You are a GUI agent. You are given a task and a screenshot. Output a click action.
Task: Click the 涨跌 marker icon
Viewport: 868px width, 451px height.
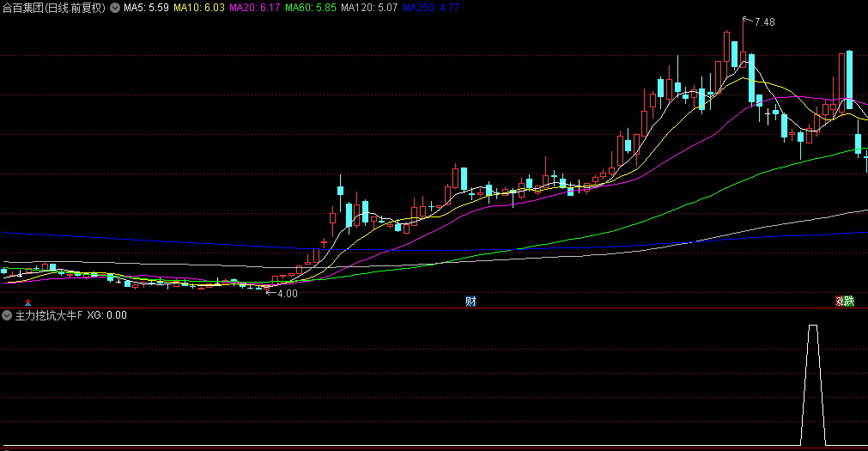[845, 302]
